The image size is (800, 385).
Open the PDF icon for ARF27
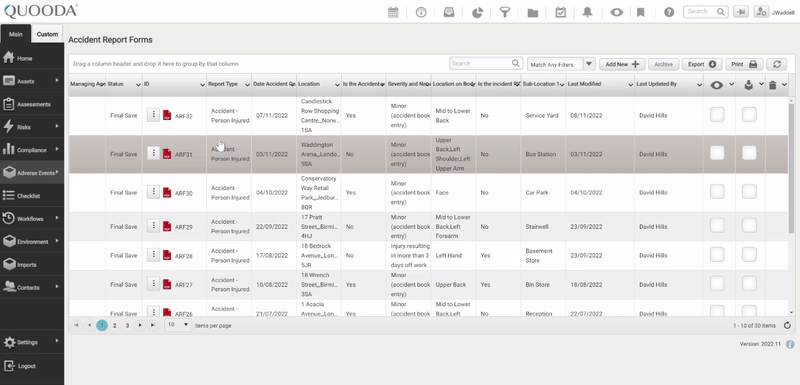[x=167, y=285]
